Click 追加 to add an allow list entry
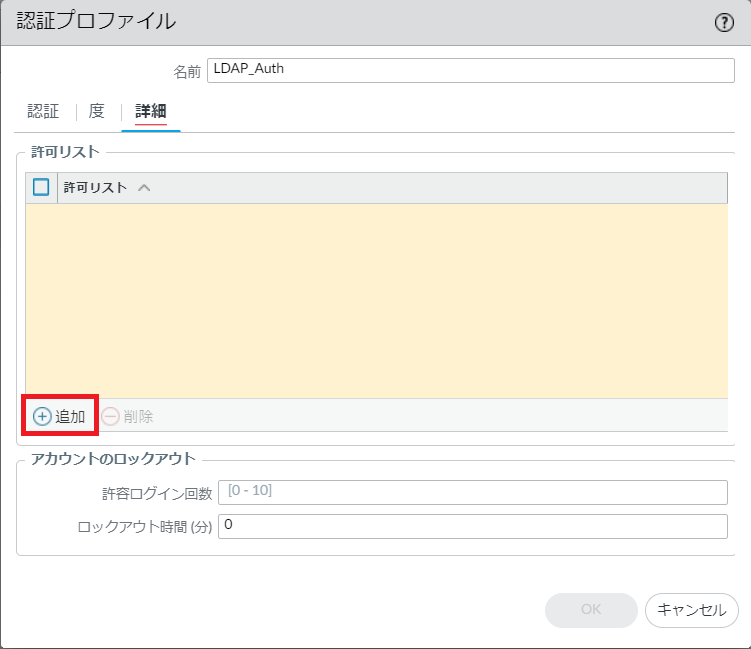751x649 pixels. [59, 416]
